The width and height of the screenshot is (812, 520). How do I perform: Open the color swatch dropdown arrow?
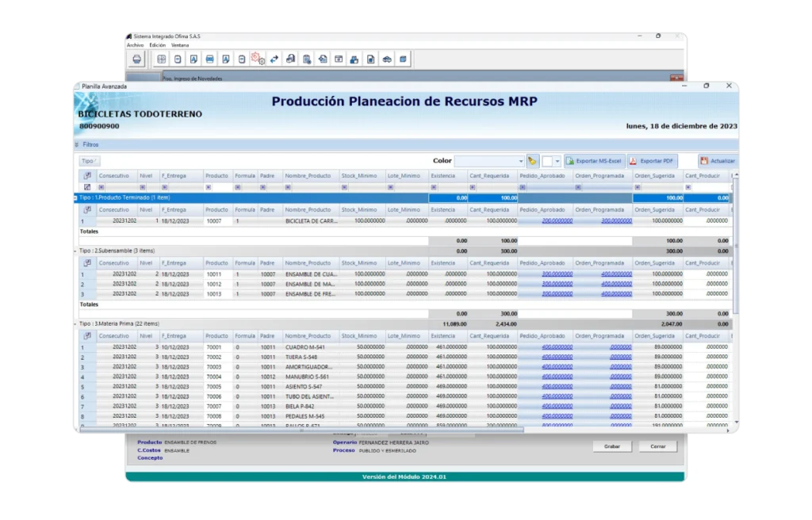(557, 162)
